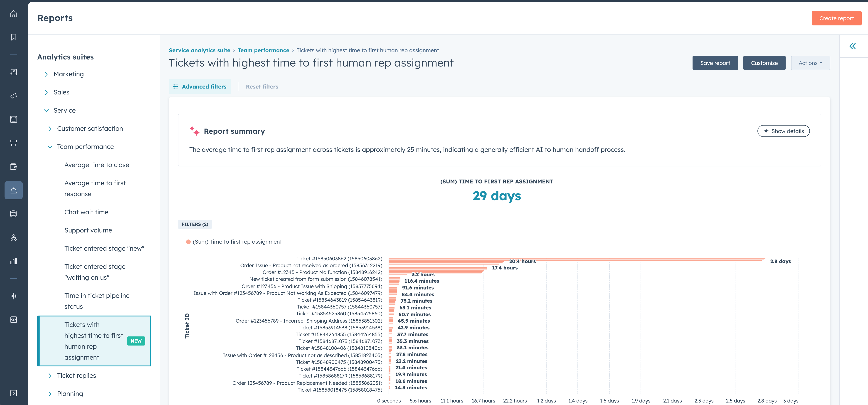Screen dimensions: 868x405
Task: Open the bookmarks icon in sidebar
Action: point(13,37)
